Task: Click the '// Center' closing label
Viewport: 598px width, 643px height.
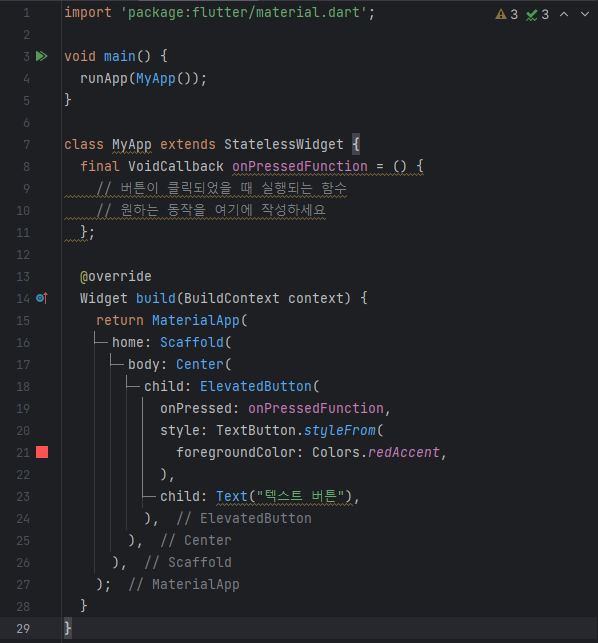Action: coord(196,540)
